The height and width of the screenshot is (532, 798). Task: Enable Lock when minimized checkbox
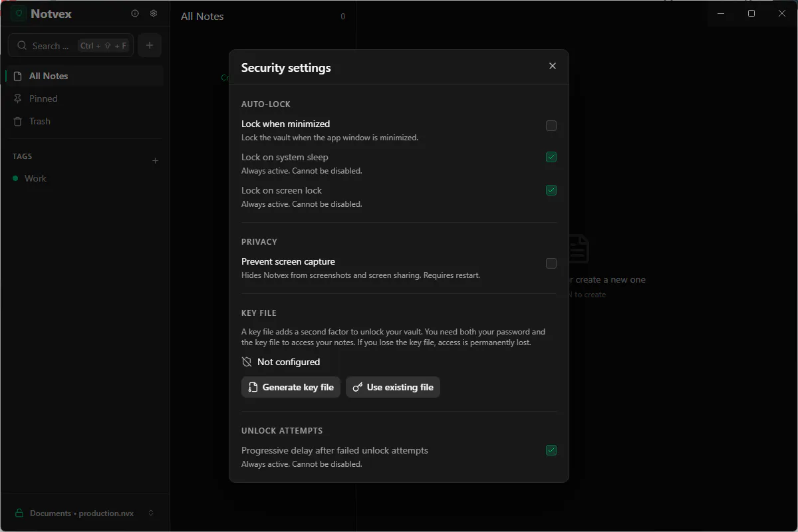tap(551, 126)
